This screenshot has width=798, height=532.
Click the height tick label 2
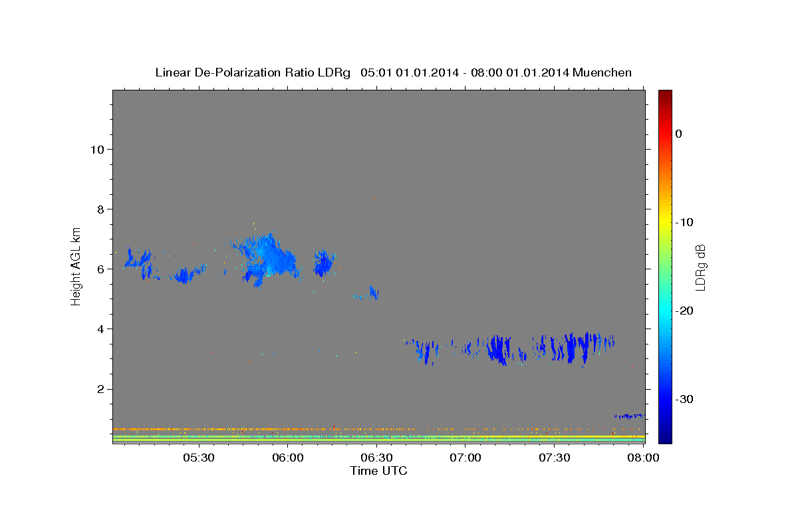point(99,388)
